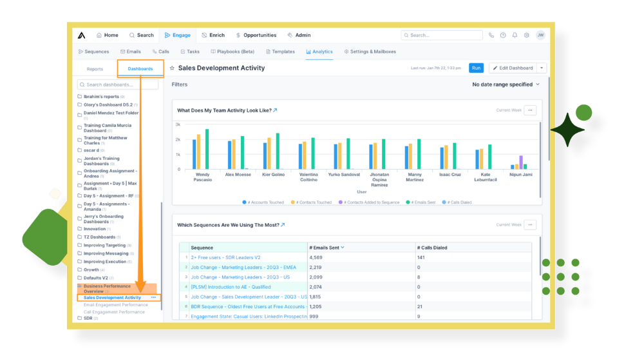Image resolution: width=644 pixels, height=363 pixels.
Task: Toggle # Emails Sent legend swatch
Action: tap(408, 202)
